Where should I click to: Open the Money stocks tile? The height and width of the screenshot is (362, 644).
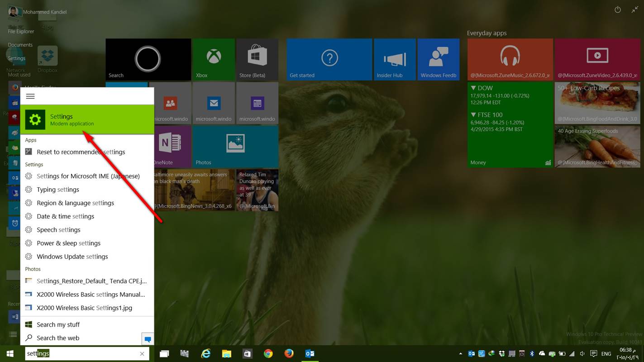pyautogui.click(x=510, y=125)
